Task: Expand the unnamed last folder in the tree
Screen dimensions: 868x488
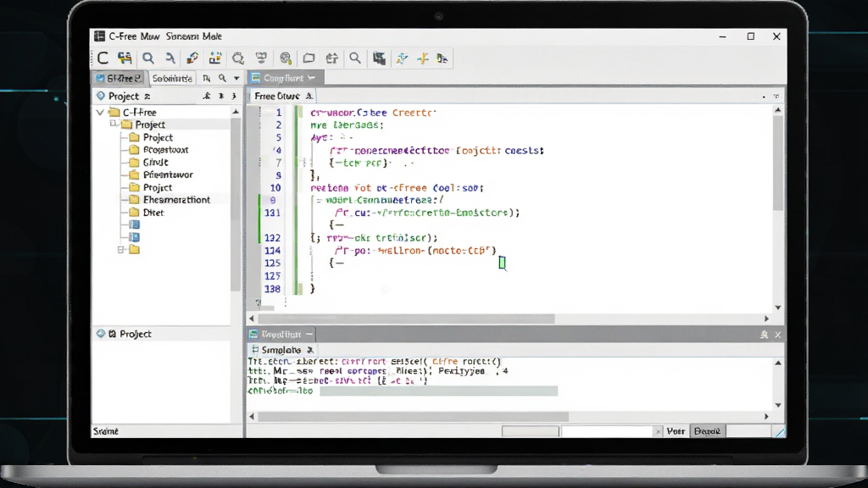Action: pyautogui.click(x=120, y=250)
